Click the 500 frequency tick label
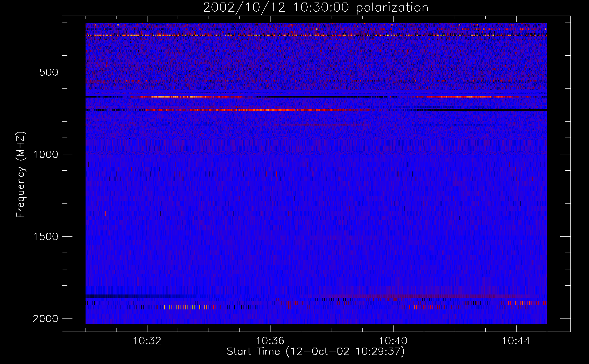Image resolution: width=589 pixels, height=364 pixels. click(49, 72)
